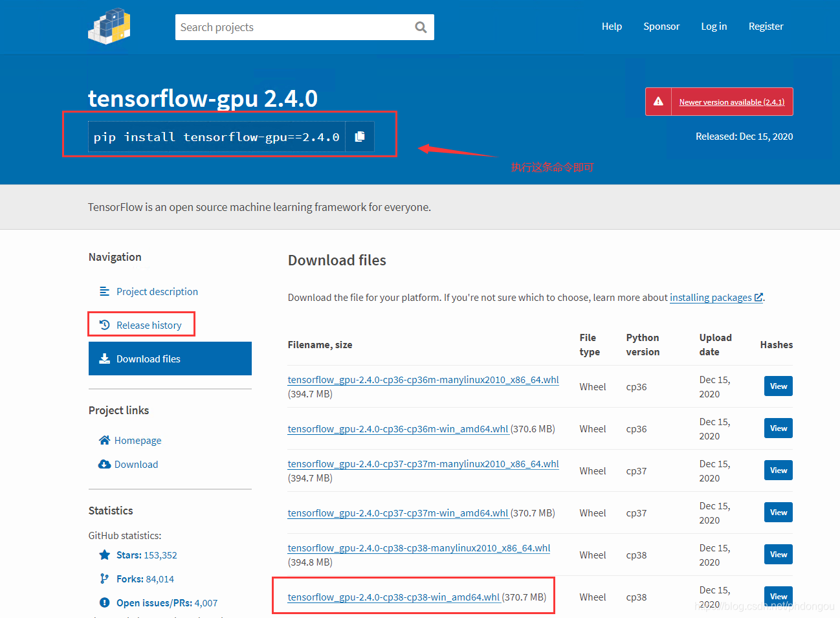Viewport: 840px width, 618px height.
Task: Click the Project description icon in navigation
Action: 104,291
